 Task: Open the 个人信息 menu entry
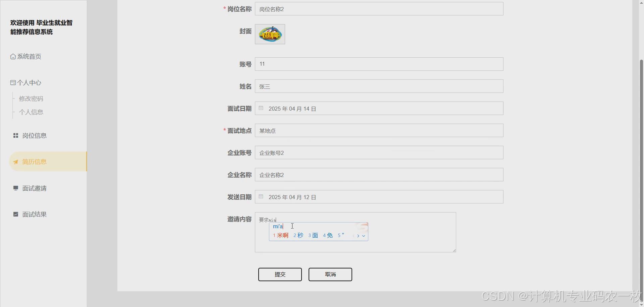tap(31, 112)
